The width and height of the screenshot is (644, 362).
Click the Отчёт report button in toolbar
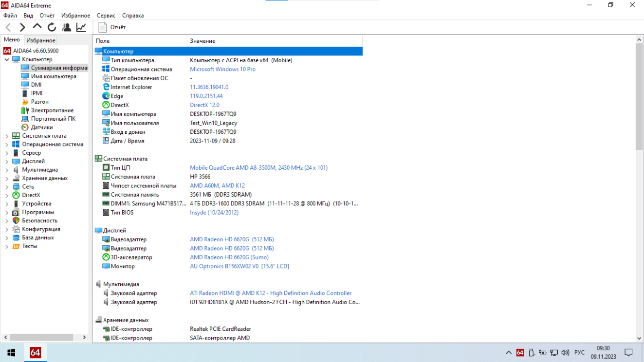(x=112, y=27)
